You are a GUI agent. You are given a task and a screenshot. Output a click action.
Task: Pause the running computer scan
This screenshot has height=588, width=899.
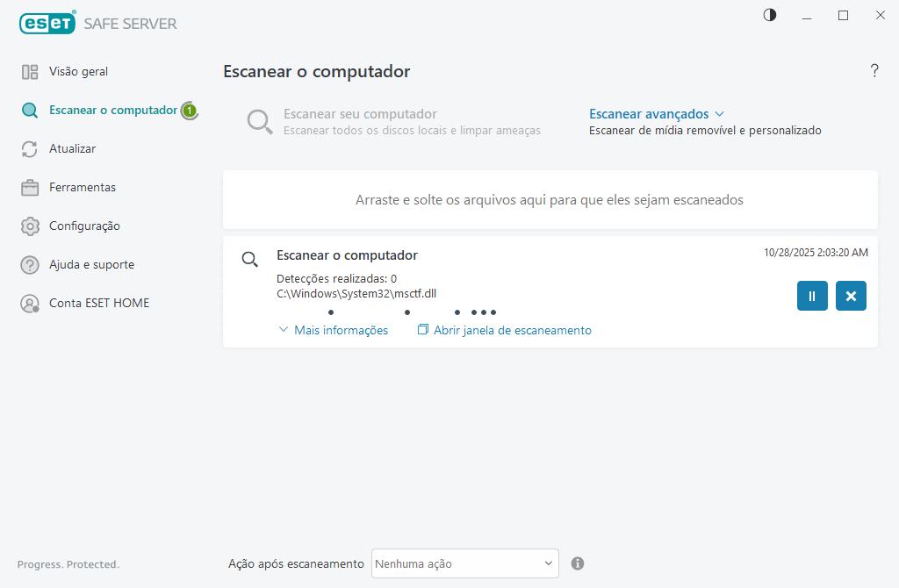coord(811,296)
